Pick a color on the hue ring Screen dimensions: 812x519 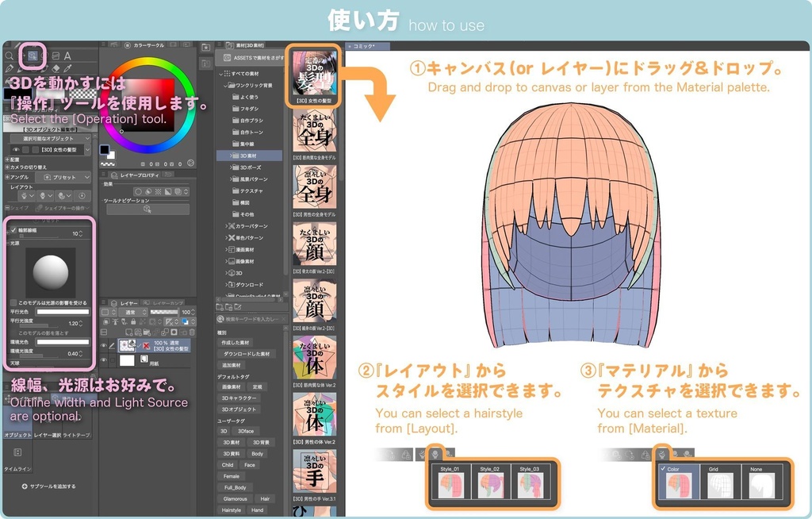(148, 62)
